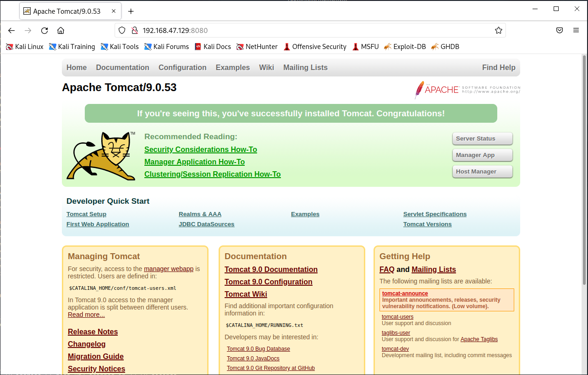Click the Tomcat cat mascot image
Viewport: 588px width, 375px height.
pyautogui.click(x=101, y=156)
